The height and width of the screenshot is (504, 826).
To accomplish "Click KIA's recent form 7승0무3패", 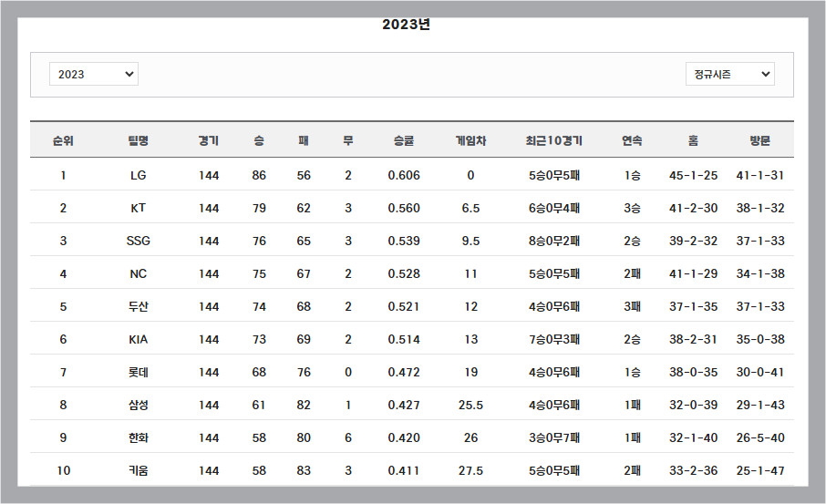I will (x=554, y=340).
